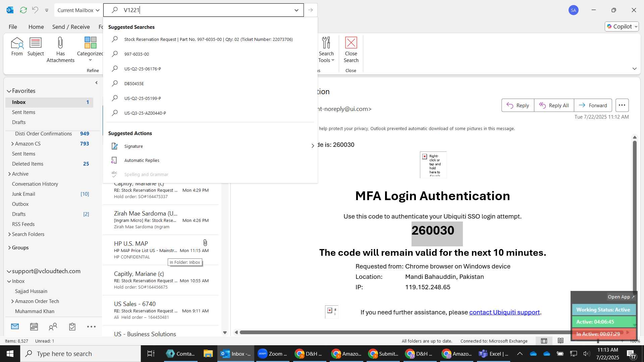Switch to the Send / Receive tab
The image size is (644, 362).
(71, 27)
